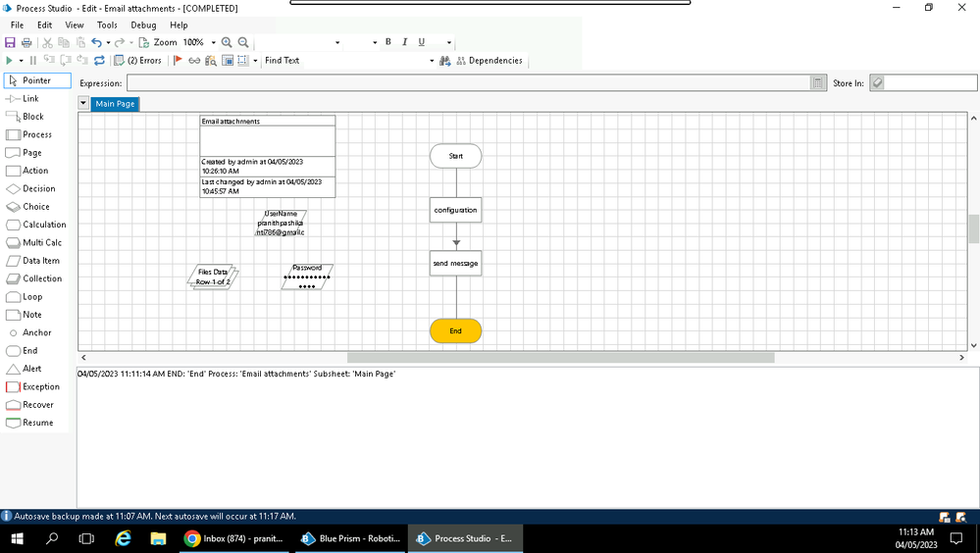Click the Print icon
The width and height of the screenshot is (980, 553).
(x=26, y=42)
